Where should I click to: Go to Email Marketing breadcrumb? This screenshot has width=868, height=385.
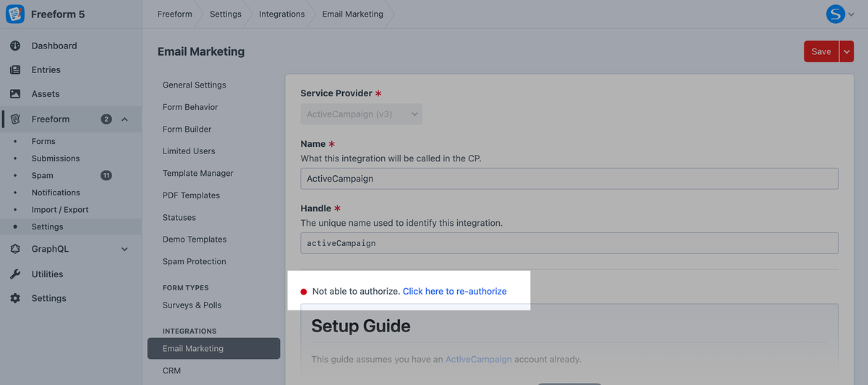pos(353,14)
